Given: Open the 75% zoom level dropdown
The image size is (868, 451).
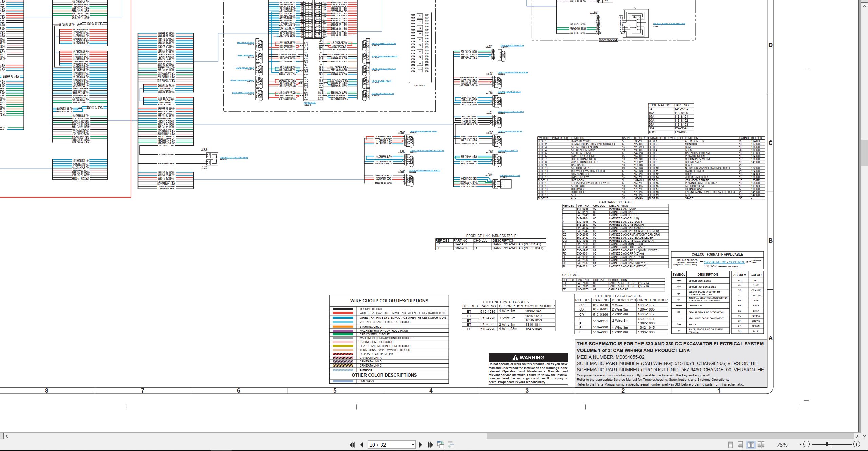Looking at the screenshot, I should click(800, 445).
